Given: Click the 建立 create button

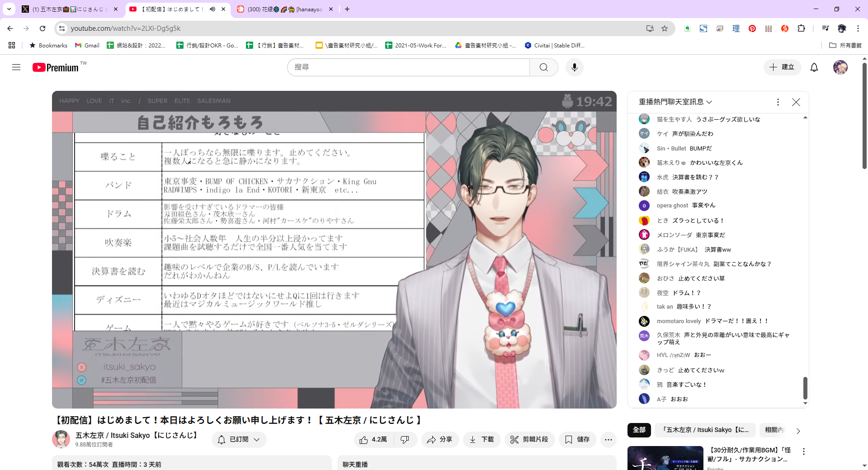Looking at the screenshot, I should coord(782,67).
